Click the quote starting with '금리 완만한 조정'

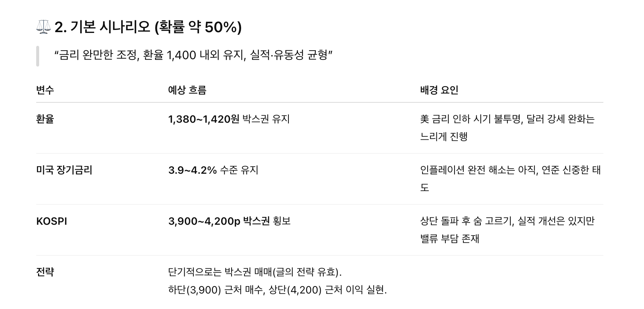click(x=193, y=55)
